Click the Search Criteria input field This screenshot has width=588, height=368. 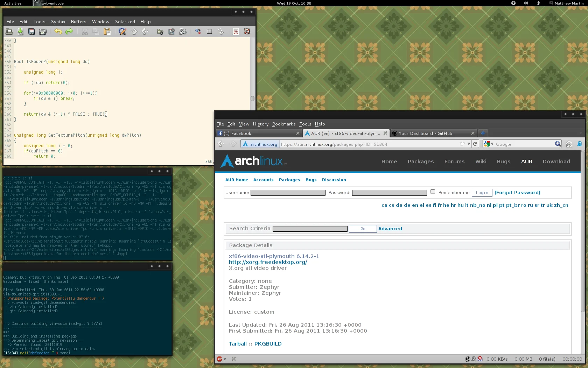(x=310, y=229)
